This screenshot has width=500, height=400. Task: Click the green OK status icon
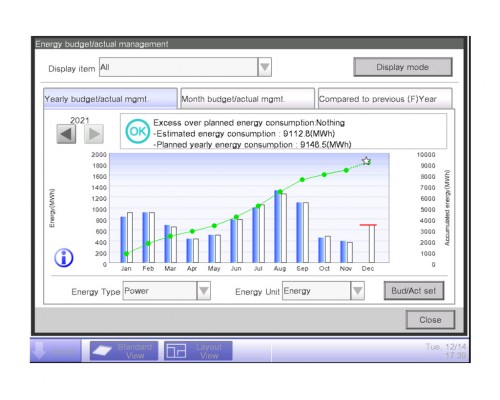click(137, 131)
